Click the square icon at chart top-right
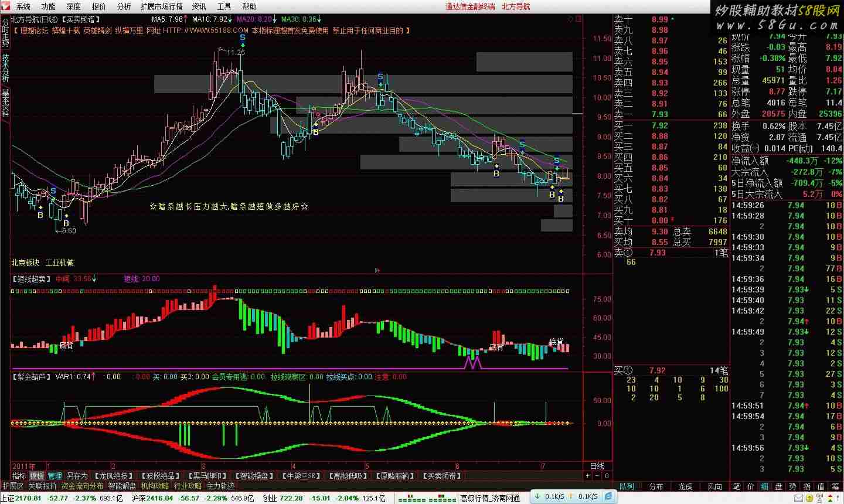844x504 pixels. coord(578,19)
